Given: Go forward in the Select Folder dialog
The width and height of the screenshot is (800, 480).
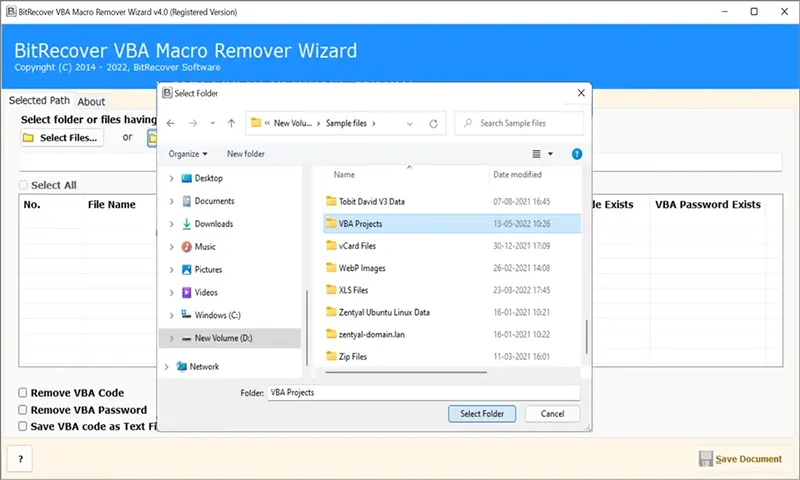Looking at the screenshot, I should pos(193,123).
